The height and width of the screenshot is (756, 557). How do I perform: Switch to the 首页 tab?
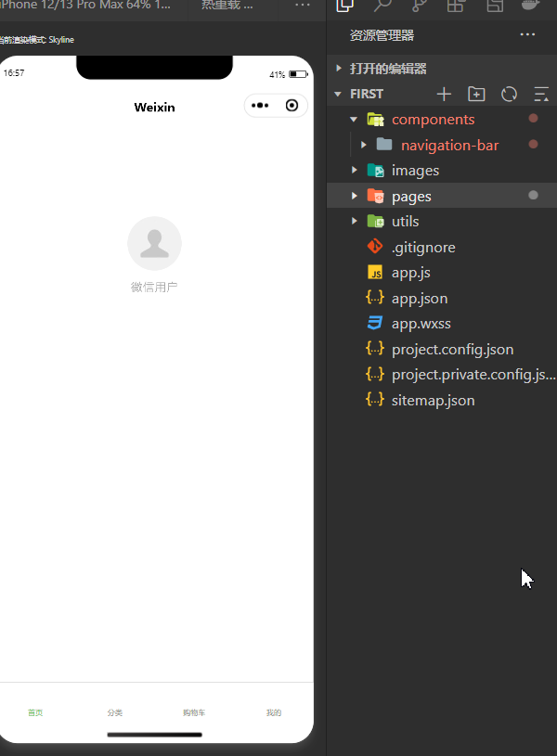pos(35,712)
